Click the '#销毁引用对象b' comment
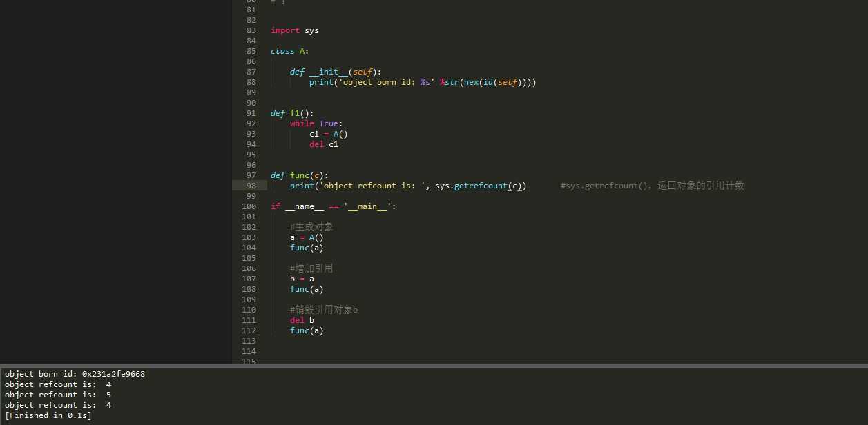Screen dimensions: 868x425 tap(324, 310)
